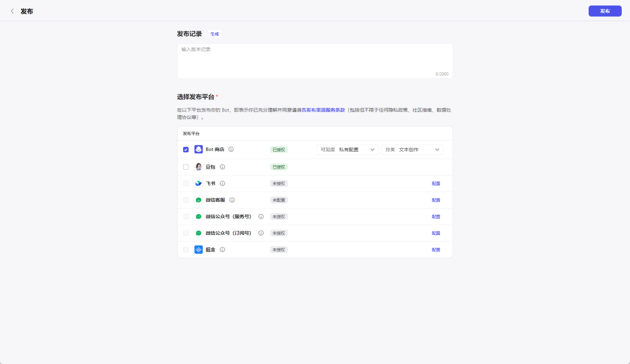Screen dimensions: 630x364
Task: Open info tooltip next to 豆包
Action: (222, 167)
